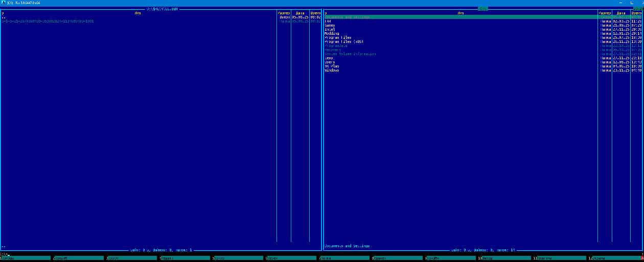The height and width of the screenshot is (262, 644).
Task: Click the F4 Редакт key bar button
Action: point(185,258)
